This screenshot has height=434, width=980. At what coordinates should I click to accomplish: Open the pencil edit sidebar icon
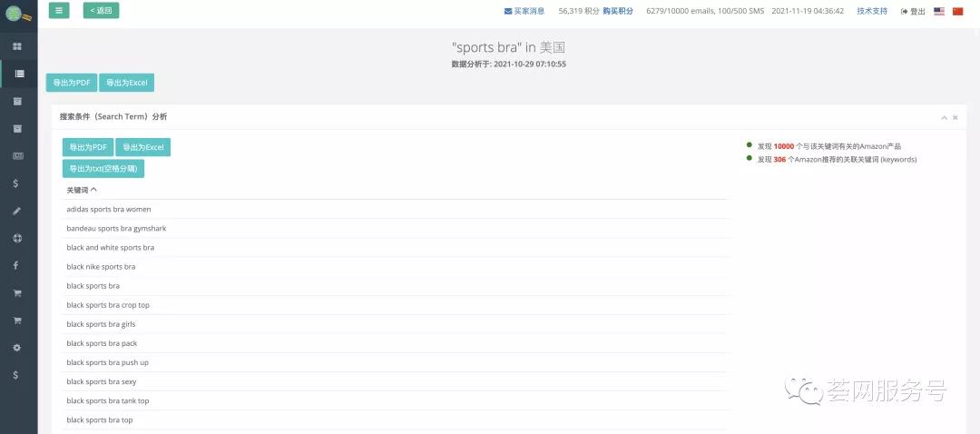(x=17, y=211)
